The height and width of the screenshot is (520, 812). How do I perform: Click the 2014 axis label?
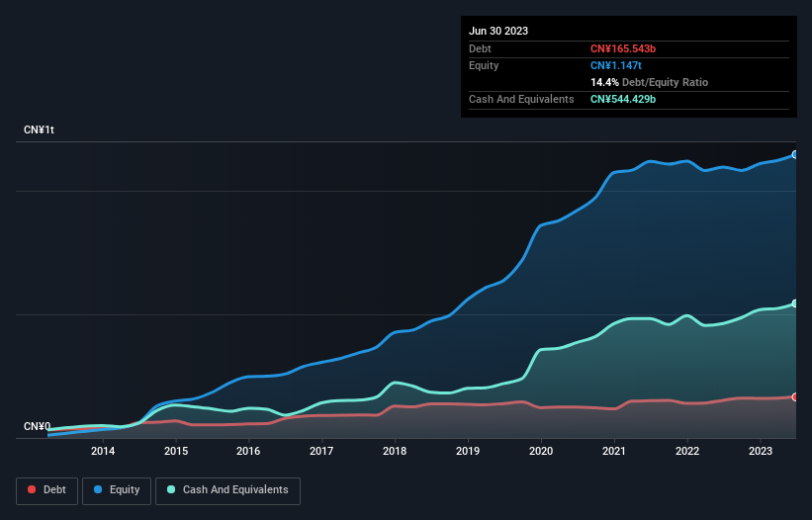coord(103,451)
